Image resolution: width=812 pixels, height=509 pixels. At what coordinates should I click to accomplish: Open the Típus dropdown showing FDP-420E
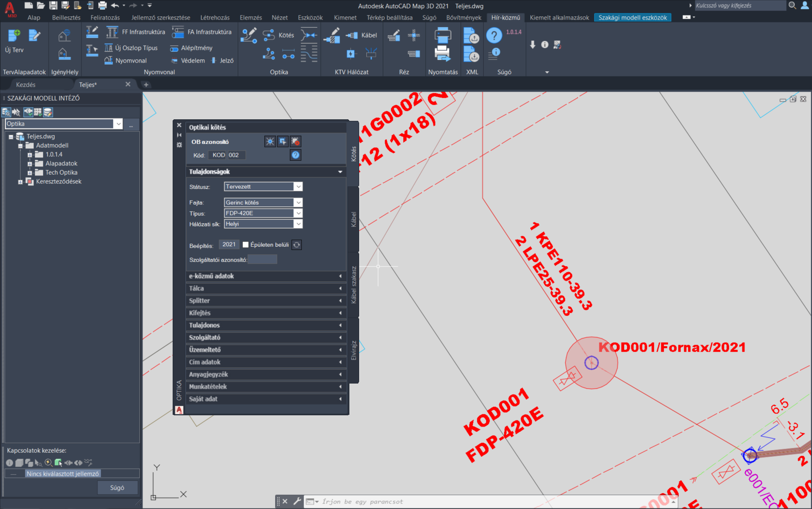click(x=263, y=213)
